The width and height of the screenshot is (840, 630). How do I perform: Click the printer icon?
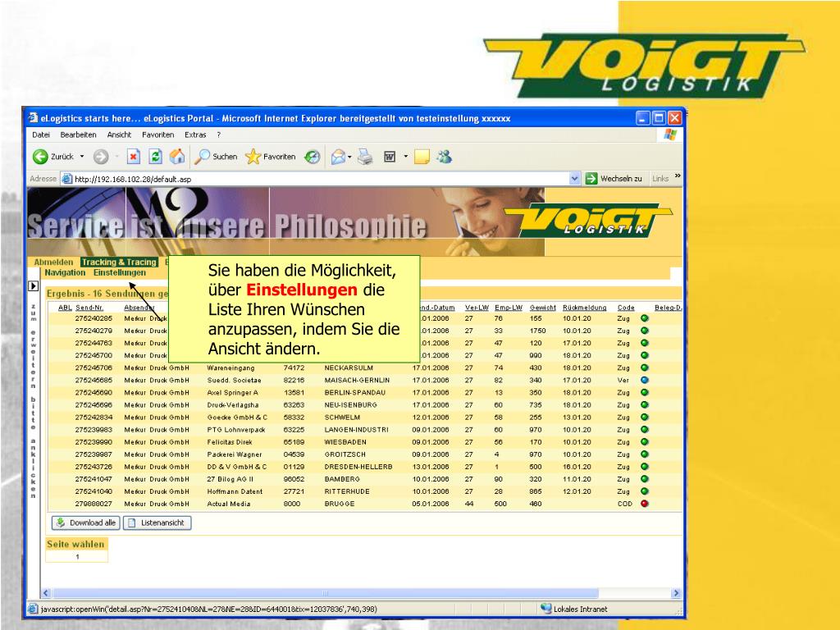(x=365, y=157)
